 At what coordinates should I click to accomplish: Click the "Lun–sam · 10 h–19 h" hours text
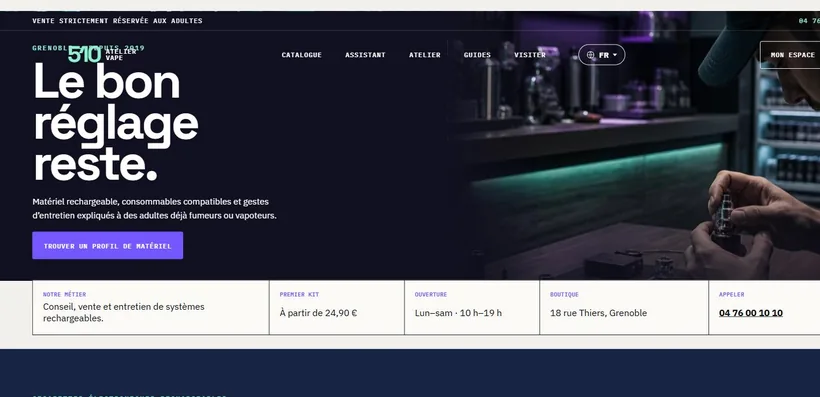[x=458, y=313]
